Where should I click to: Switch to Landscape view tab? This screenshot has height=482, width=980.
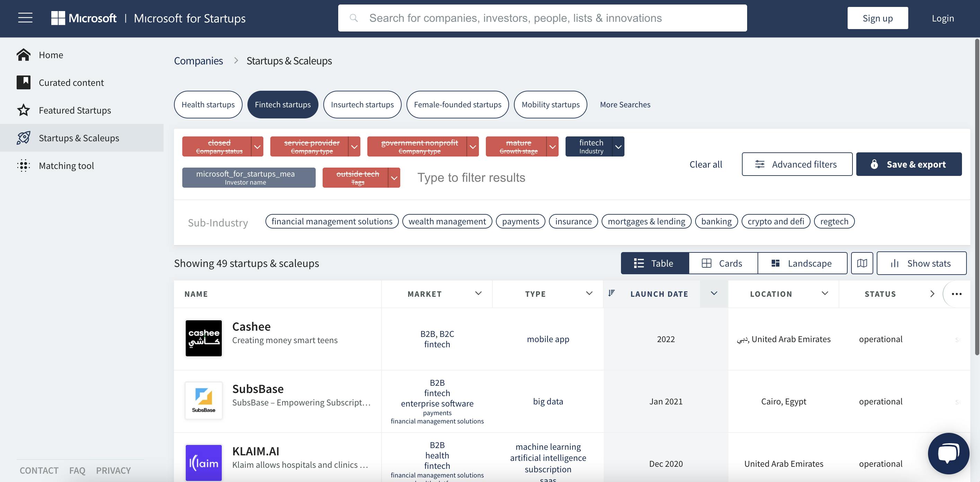pos(802,263)
